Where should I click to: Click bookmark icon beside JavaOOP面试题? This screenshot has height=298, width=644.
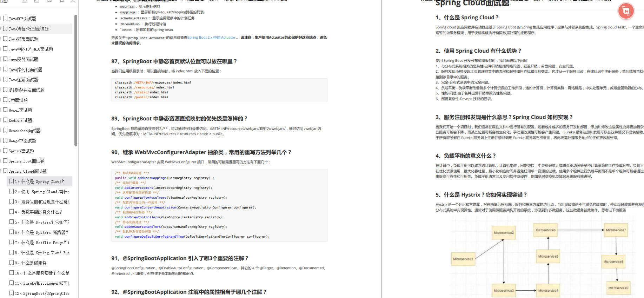pos(5,18)
